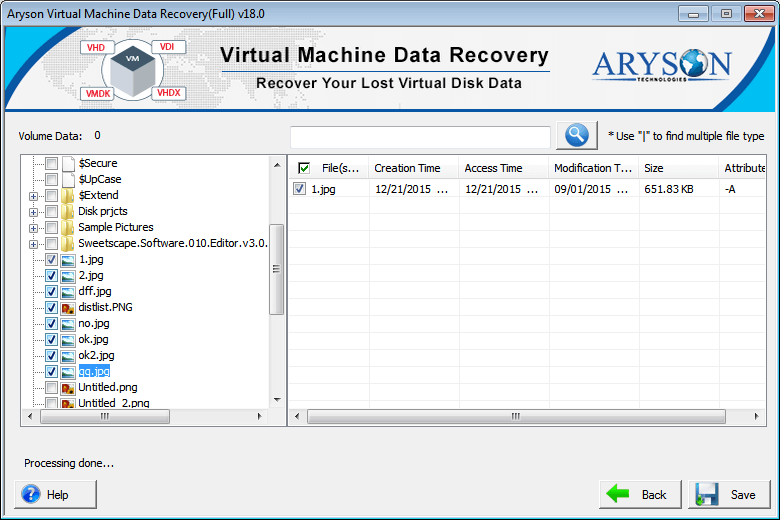The image size is (780, 520).
Task: Click the -A attribute cell
Action: pyautogui.click(x=730, y=189)
